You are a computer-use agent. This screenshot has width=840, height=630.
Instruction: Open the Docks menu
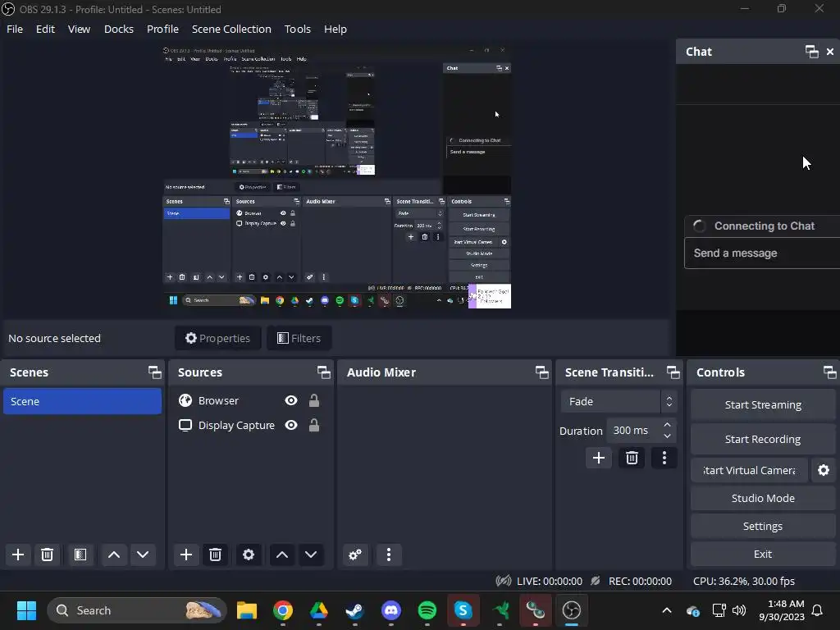(x=118, y=29)
